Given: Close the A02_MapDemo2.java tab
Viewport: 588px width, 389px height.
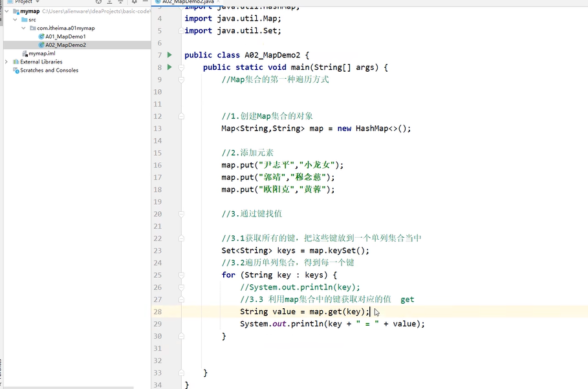Looking at the screenshot, I should click(x=218, y=3).
